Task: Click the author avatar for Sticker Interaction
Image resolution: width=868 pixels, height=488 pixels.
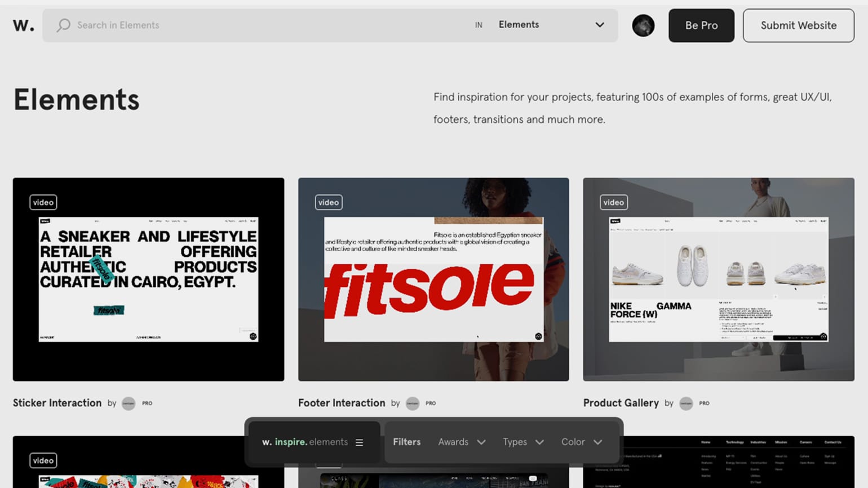Action: (129, 403)
